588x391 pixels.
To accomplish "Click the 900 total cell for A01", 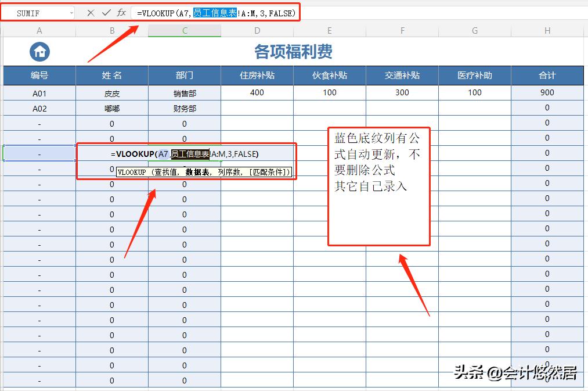I will point(546,92).
